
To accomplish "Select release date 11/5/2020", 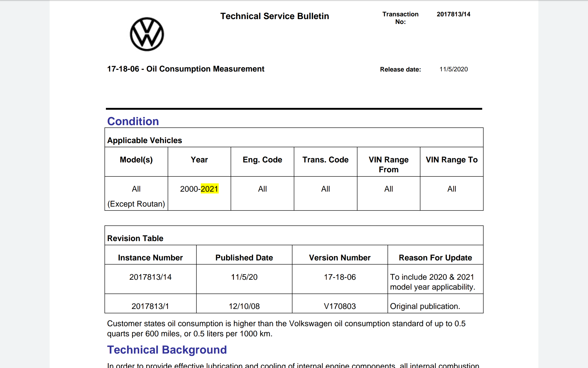I will [453, 69].
